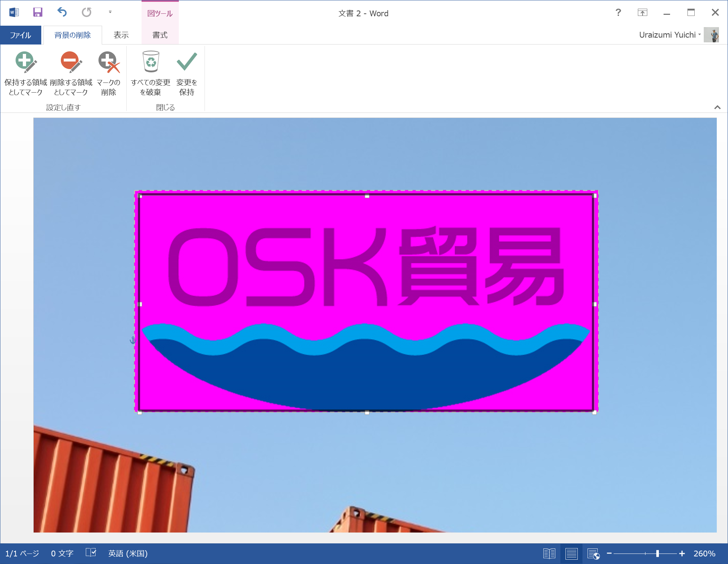
Task: Open Uraizumi Yuichi account dropdown
Action: (670, 35)
